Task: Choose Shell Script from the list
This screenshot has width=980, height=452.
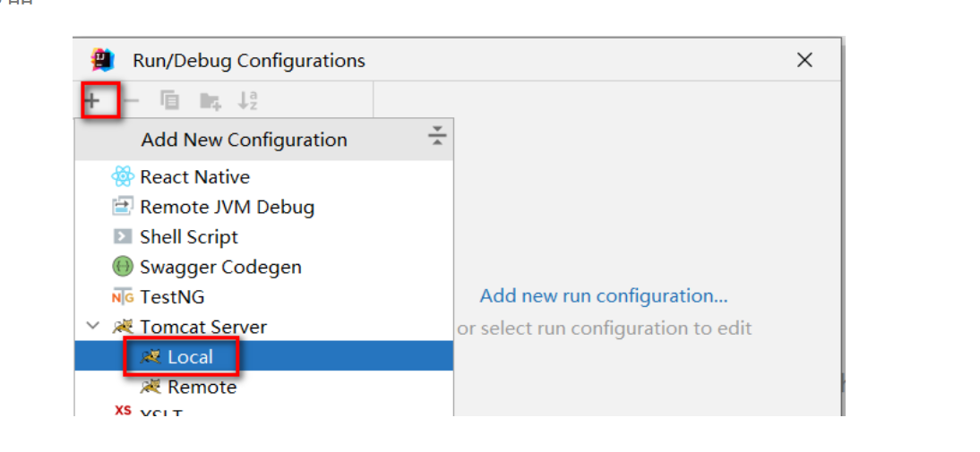Action: (x=263, y=236)
